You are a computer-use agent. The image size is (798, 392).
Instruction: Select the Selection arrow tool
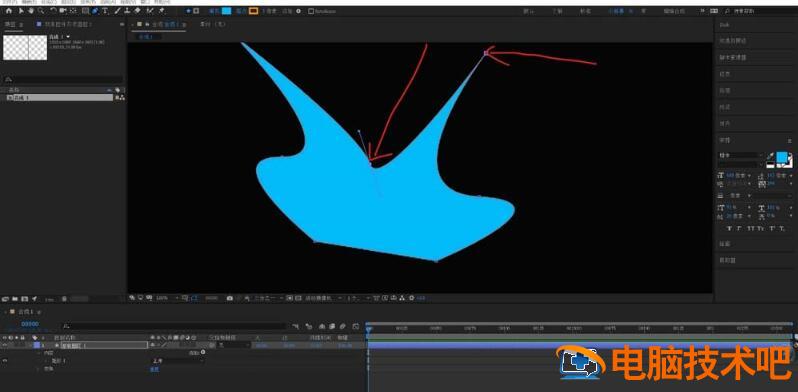[x=21, y=11]
